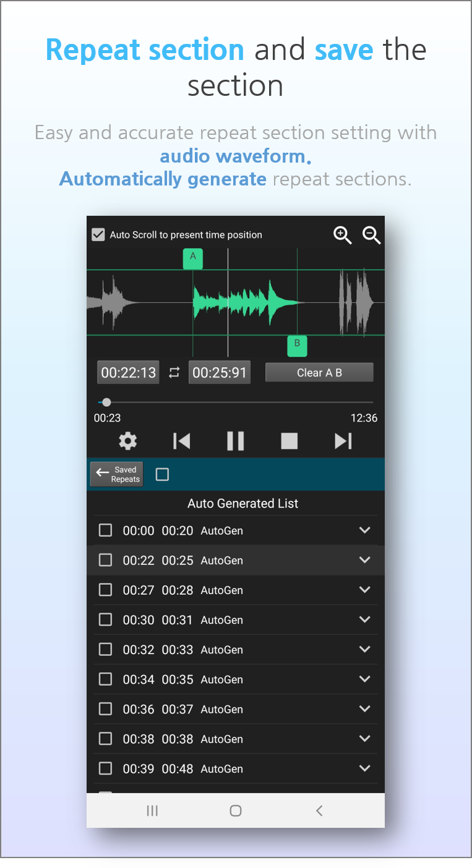Skip to next track
Viewport: 472px width, 868px height.
343,441
